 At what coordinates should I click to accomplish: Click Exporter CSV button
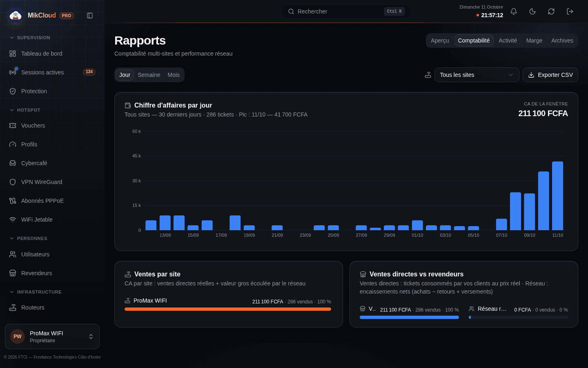point(550,75)
